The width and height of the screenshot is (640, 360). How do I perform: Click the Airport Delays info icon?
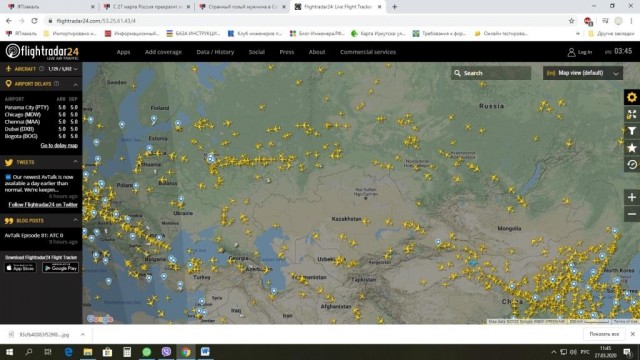57,84
